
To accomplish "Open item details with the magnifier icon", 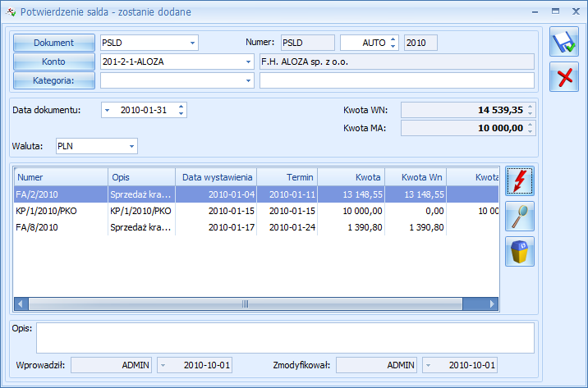I will pyautogui.click(x=520, y=216).
